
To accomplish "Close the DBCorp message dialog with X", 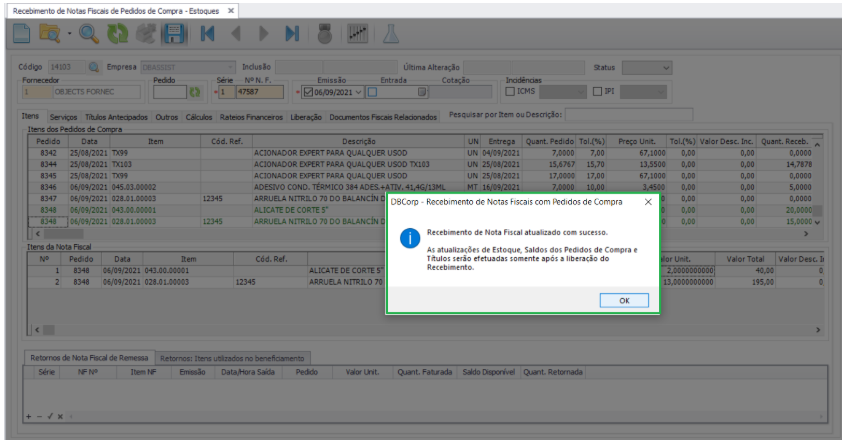I will pos(647,201).
